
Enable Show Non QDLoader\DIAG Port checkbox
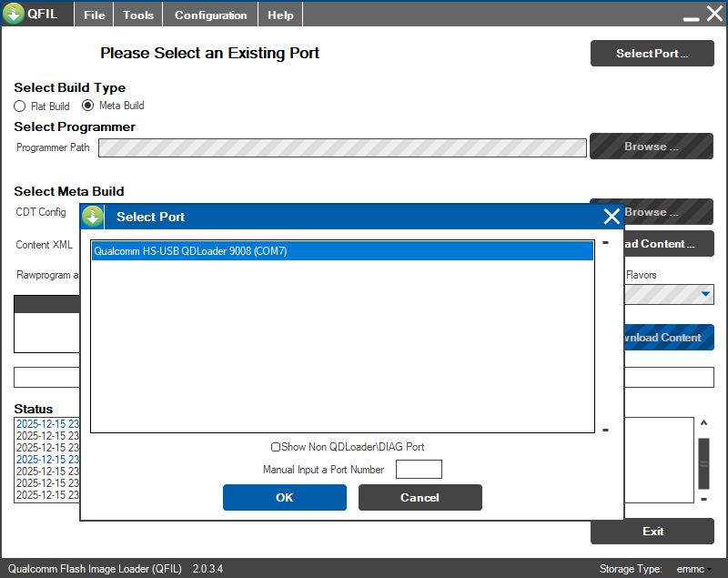(276, 447)
